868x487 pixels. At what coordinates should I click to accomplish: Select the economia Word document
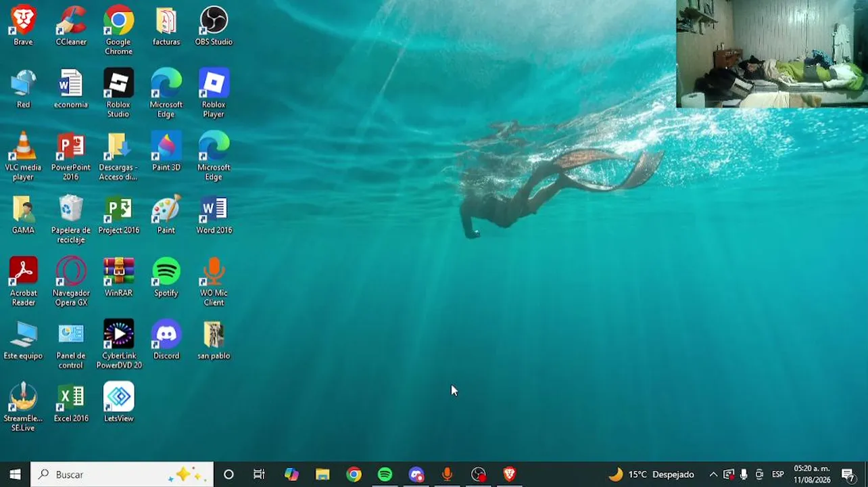(x=71, y=89)
